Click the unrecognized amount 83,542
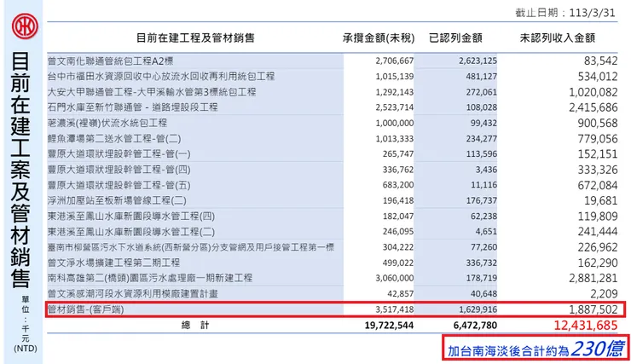The height and width of the screenshot is (364, 631). (x=600, y=61)
